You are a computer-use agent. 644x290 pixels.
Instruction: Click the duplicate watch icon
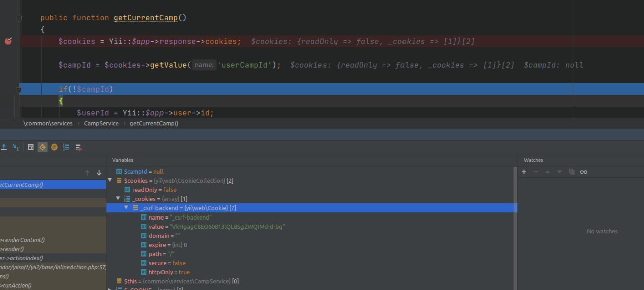coord(572,172)
